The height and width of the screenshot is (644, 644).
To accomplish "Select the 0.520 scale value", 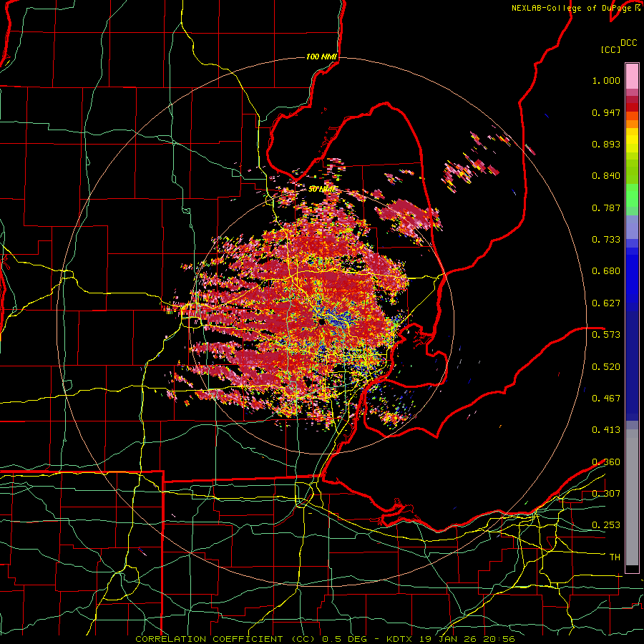I will (606, 367).
